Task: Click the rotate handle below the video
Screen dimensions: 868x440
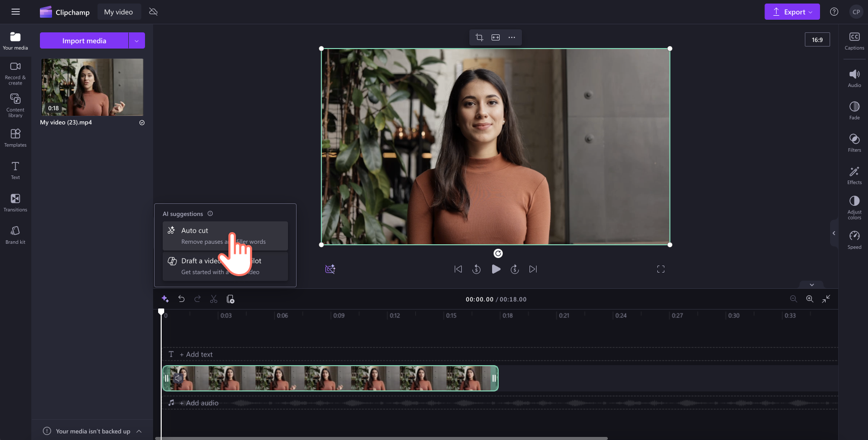Action: (x=498, y=253)
